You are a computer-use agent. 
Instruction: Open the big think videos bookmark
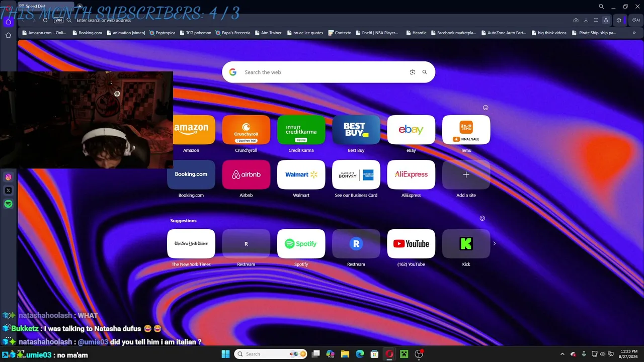[548, 33]
